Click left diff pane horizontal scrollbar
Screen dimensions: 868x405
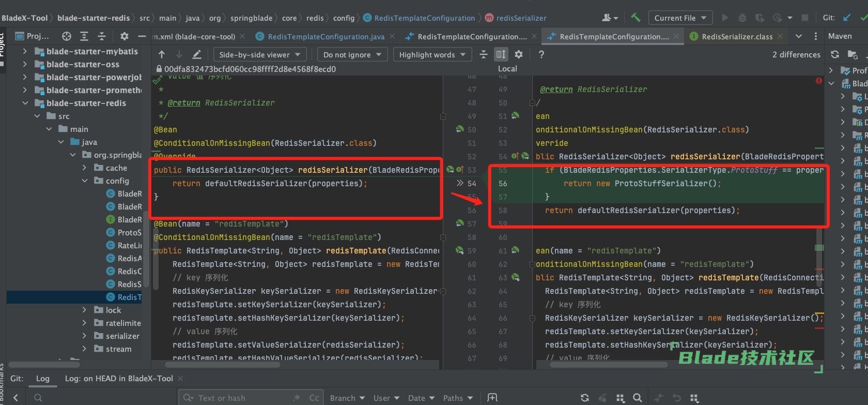click(x=222, y=364)
